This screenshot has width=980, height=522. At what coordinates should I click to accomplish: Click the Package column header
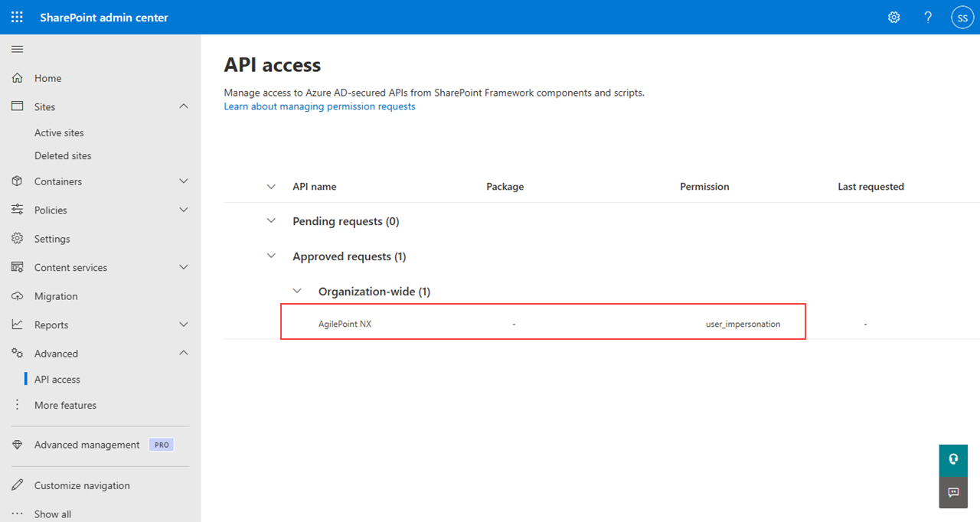505,187
